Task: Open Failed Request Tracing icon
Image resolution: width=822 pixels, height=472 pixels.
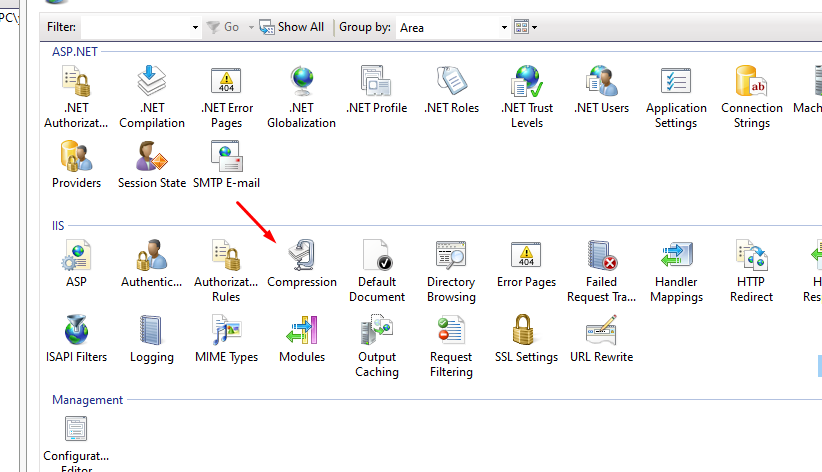Action: (x=601, y=256)
